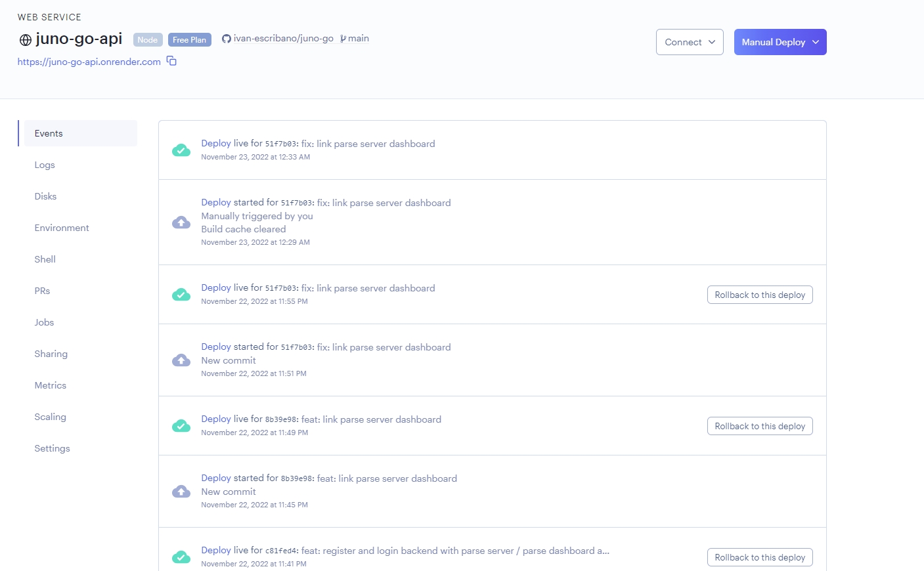The image size is (924, 571).
Task: Click the Node badge
Action: 148,40
